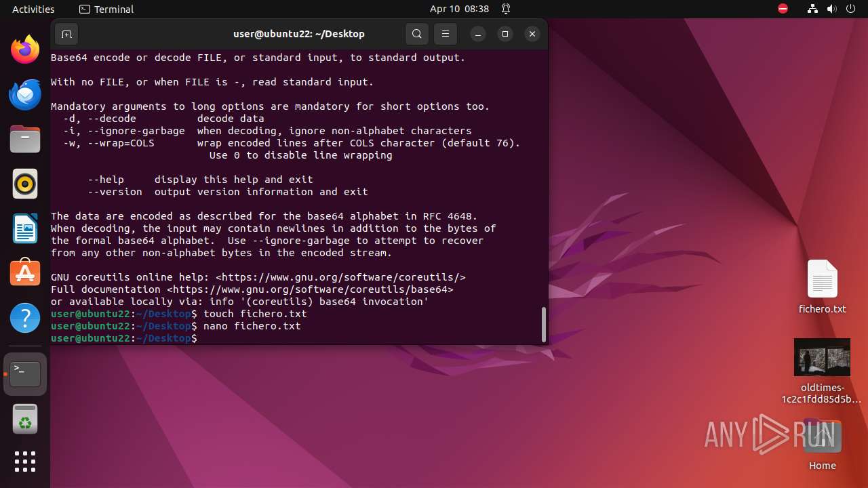Launch Firefox from the dock
The image size is (868, 488).
click(25, 49)
